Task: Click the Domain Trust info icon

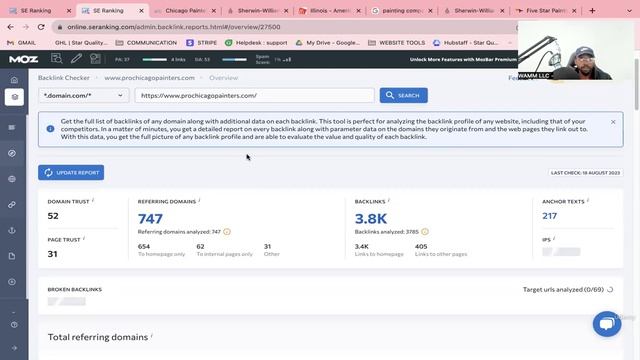Action: [93, 200]
